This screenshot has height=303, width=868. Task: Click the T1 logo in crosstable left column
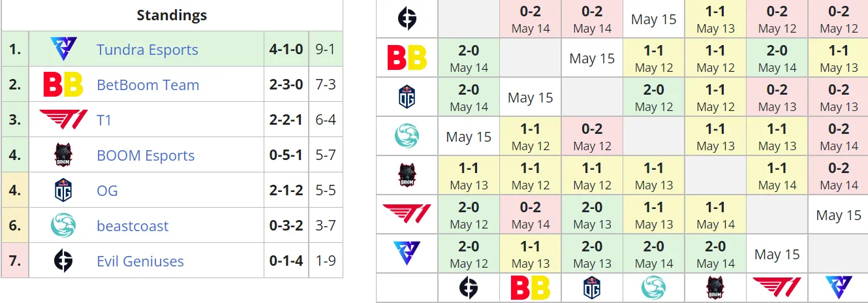(x=407, y=214)
